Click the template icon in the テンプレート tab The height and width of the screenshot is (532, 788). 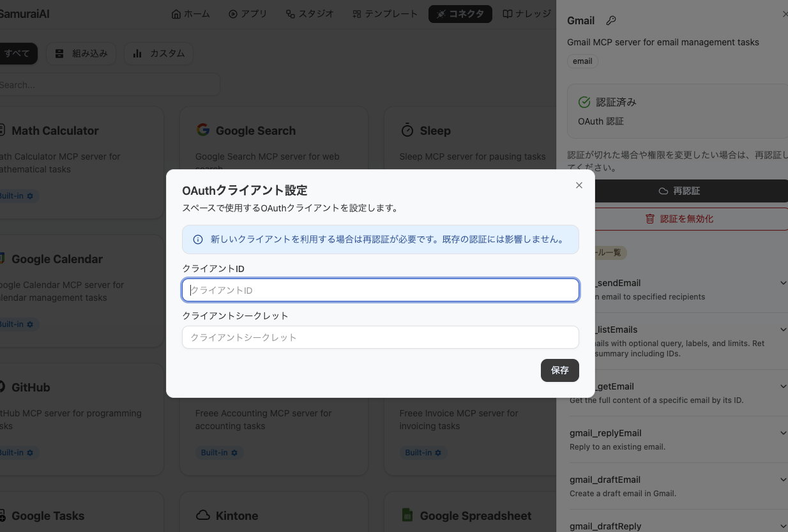pyautogui.click(x=357, y=14)
